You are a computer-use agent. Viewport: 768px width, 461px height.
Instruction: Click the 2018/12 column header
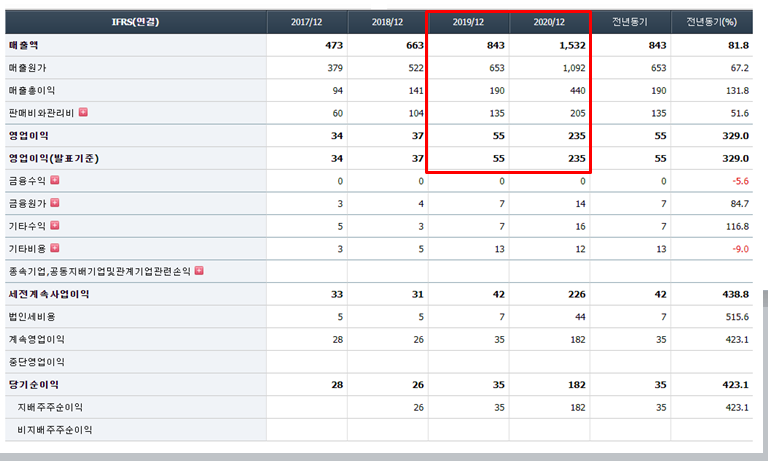pyautogui.click(x=387, y=22)
